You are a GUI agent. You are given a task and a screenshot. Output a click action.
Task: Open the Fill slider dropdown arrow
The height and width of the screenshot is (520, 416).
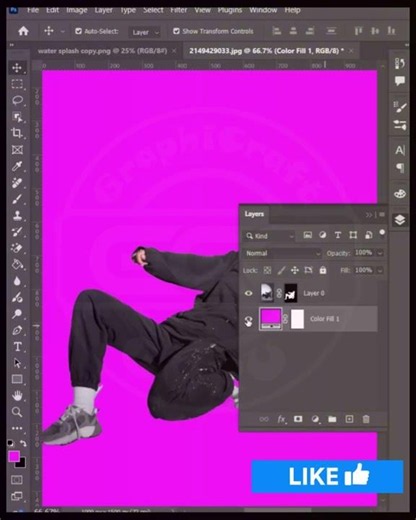pyautogui.click(x=380, y=270)
